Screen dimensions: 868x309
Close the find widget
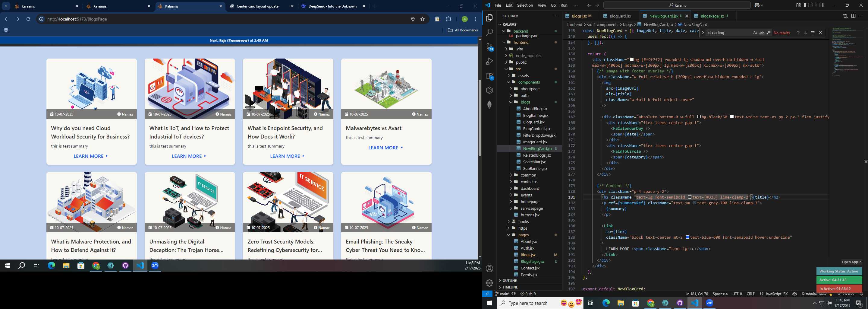tap(820, 33)
